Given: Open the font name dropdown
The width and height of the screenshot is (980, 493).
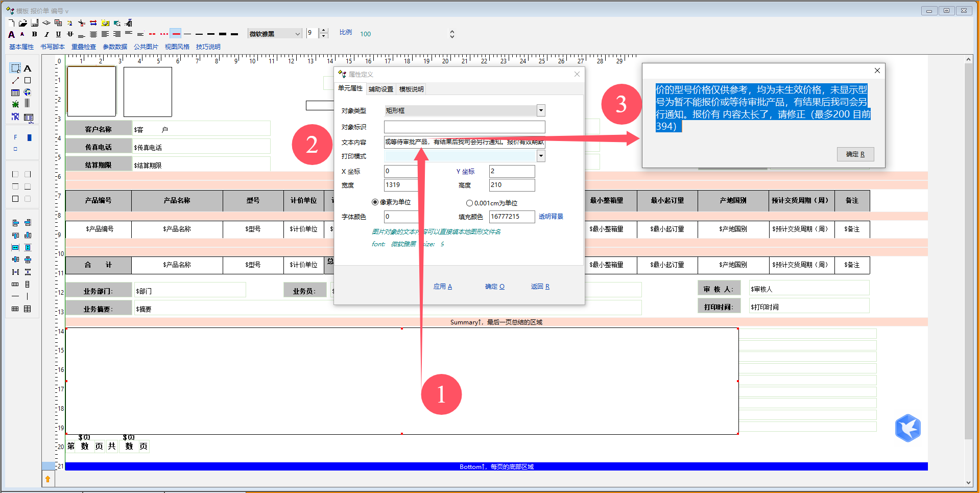Looking at the screenshot, I should pyautogui.click(x=297, y=34).
